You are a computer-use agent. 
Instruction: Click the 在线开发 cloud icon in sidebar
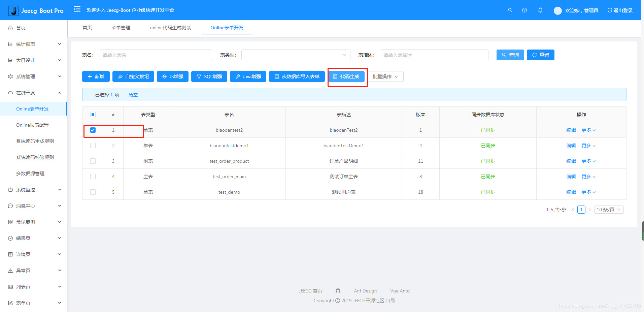coord(10,93)
